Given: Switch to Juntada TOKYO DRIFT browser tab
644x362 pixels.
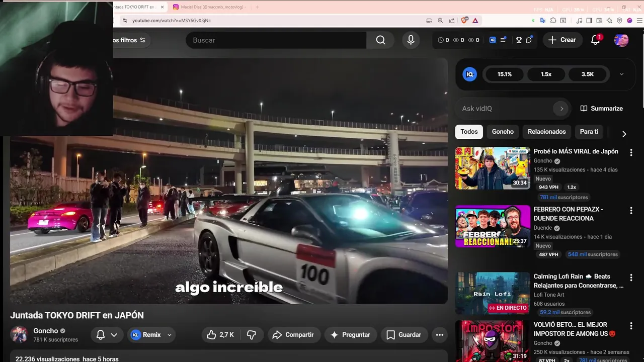Looking at the screenshot, I should coord(136,7).
